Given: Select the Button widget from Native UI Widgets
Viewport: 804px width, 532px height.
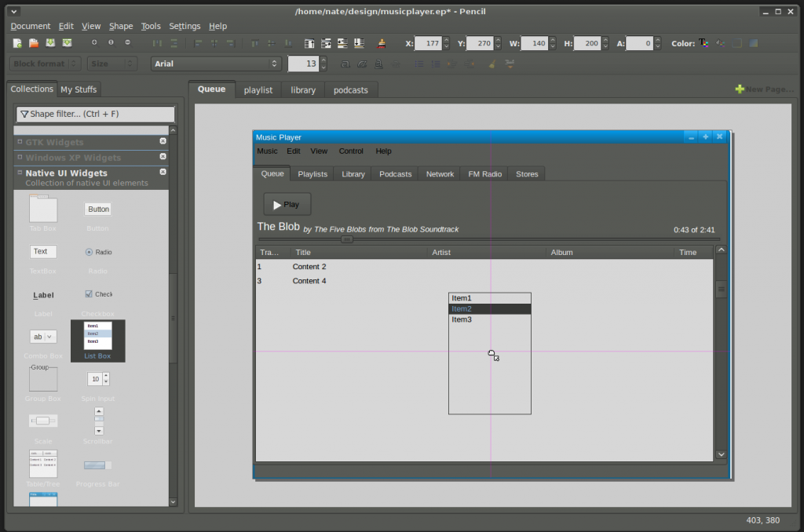Looking at the screenshot, I should tap(97, 209).
